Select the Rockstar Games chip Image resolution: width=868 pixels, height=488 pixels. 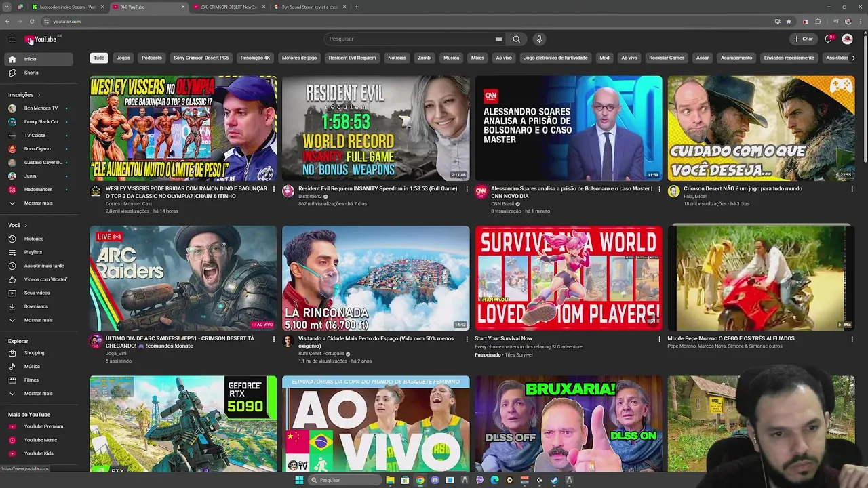[667, 58]
